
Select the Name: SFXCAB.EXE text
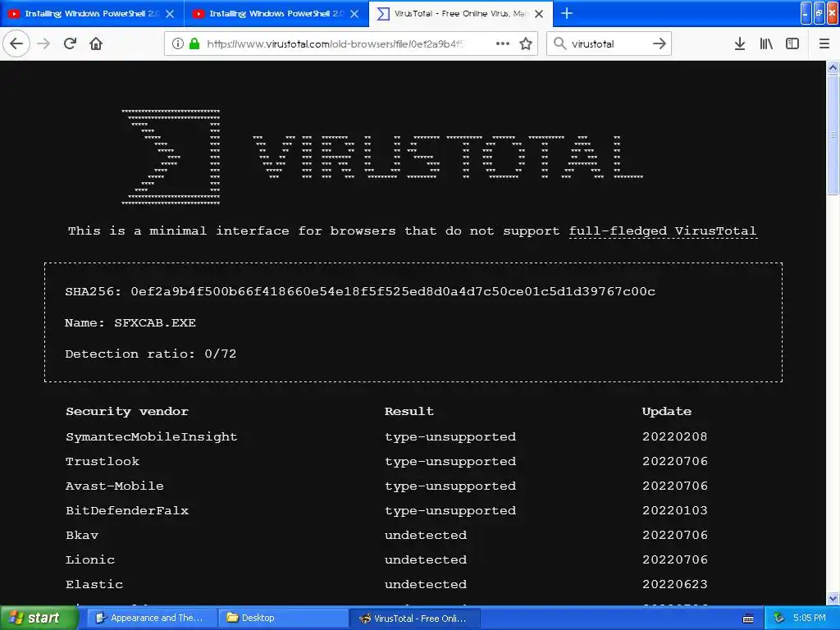coord(130,322)
